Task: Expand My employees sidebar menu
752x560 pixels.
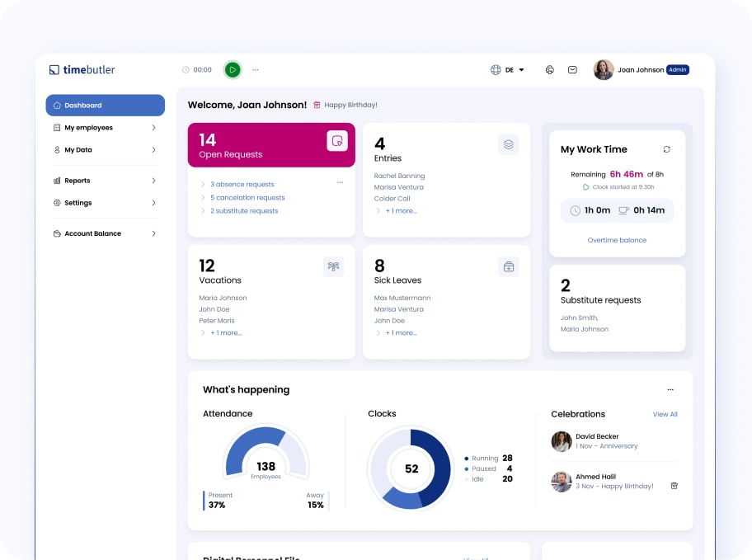Action: 105,128
